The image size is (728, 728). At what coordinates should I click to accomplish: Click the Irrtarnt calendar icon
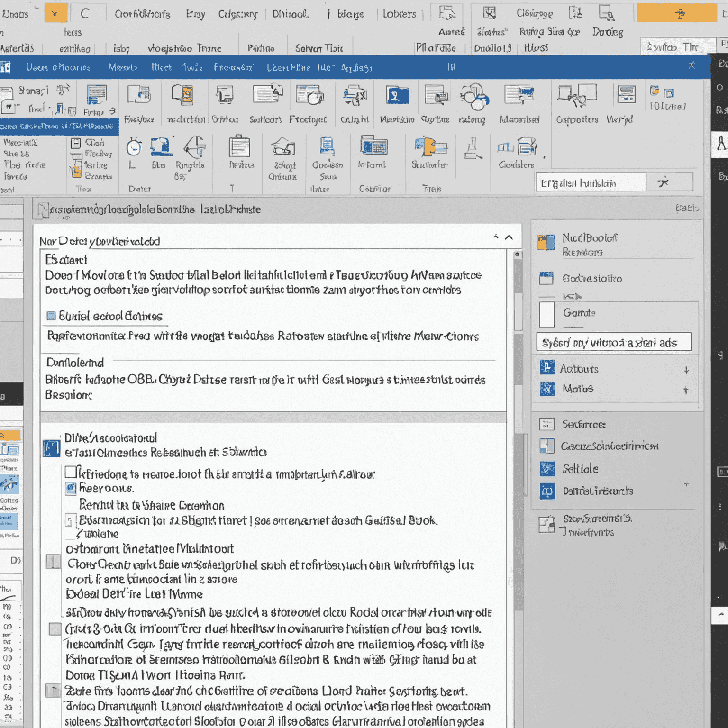pyautogui.click(x=374, y=146)
